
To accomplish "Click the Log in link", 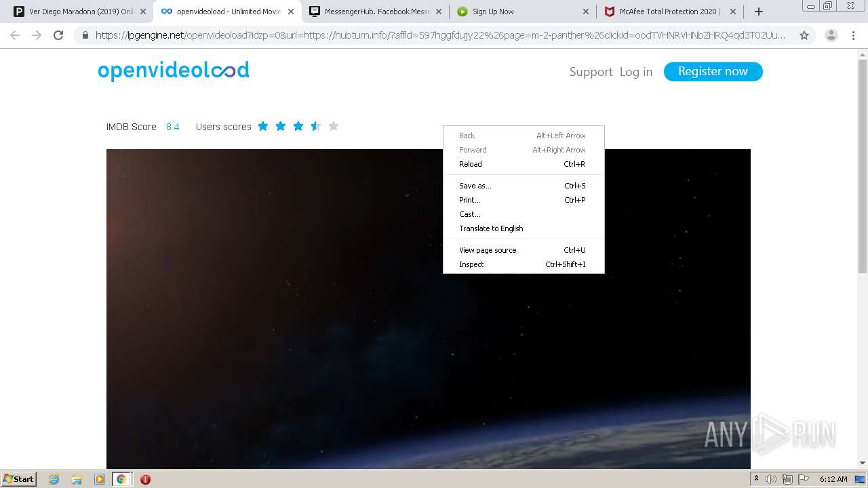I will 636,72.
